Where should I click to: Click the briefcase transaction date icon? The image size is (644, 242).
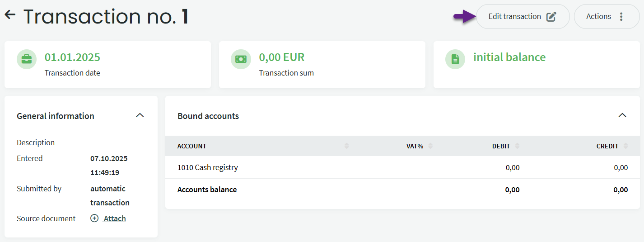point(27,59)
